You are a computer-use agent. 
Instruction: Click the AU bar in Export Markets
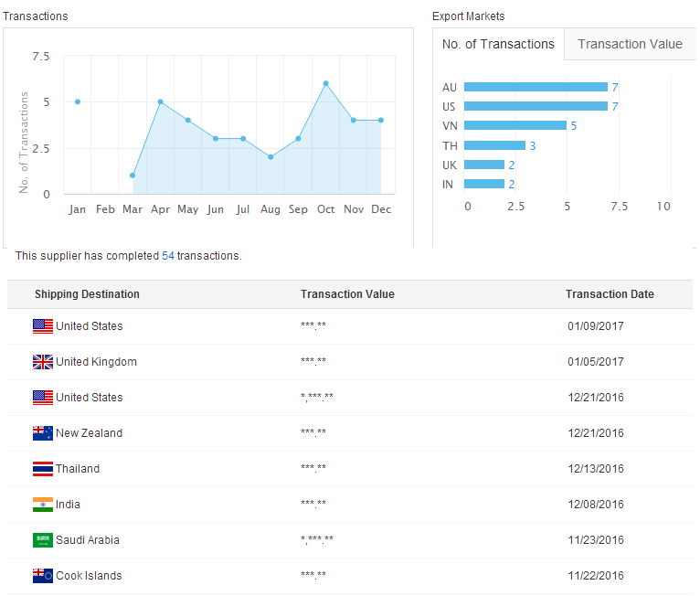536,87
